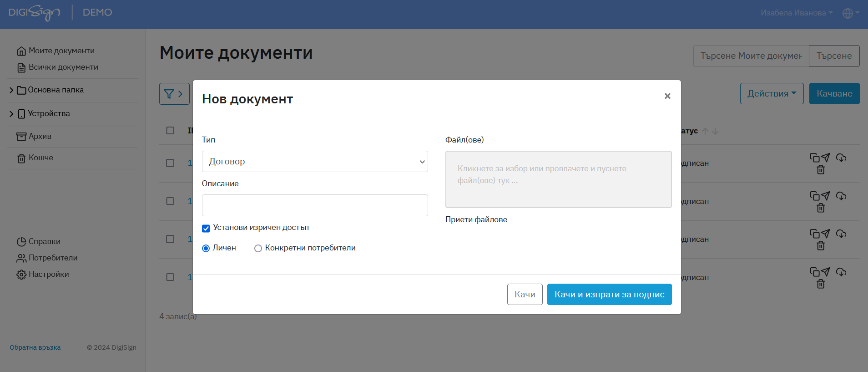Viewport: 868px width, 372px height.
Task: Expand the Основна папка chevron
Action: [11, 90]
